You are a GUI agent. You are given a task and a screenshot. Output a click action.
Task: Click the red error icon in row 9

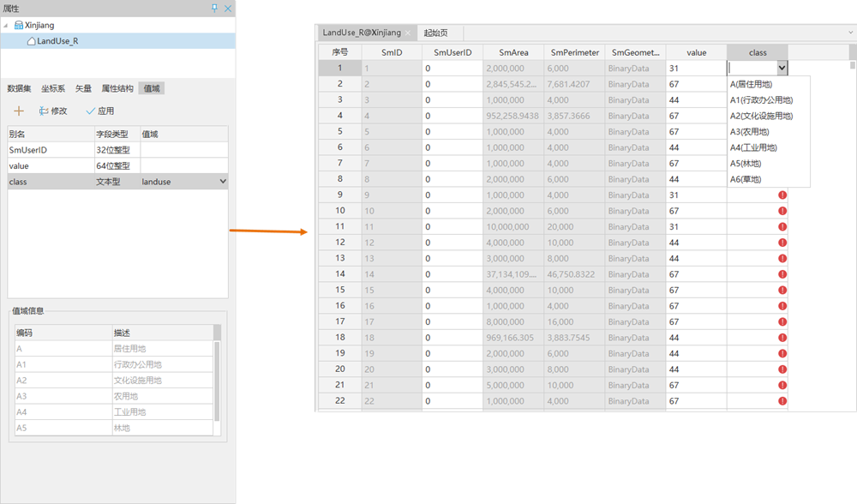click(x=782, y=195)
